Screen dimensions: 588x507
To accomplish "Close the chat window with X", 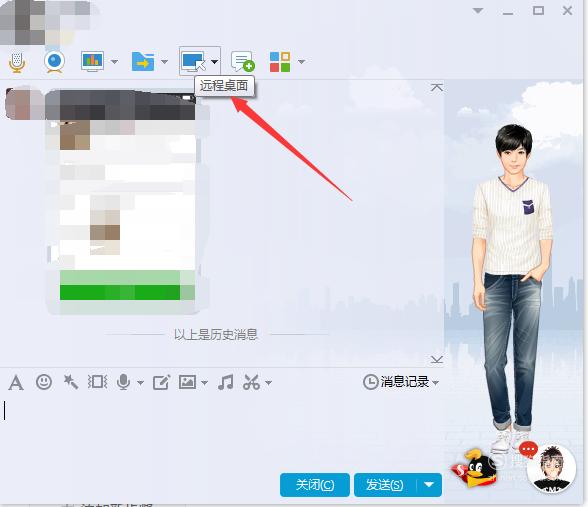I will (x=567, y=10).
